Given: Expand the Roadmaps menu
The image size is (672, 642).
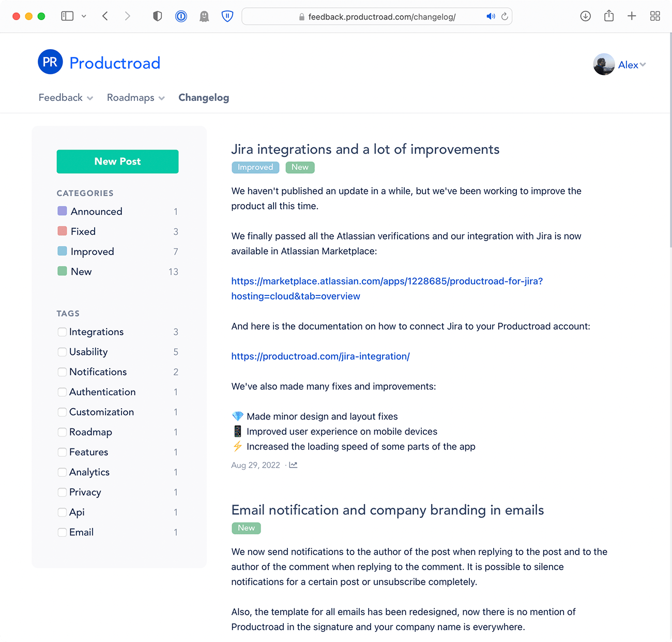Looking at the screenshot, I should 135,98.
